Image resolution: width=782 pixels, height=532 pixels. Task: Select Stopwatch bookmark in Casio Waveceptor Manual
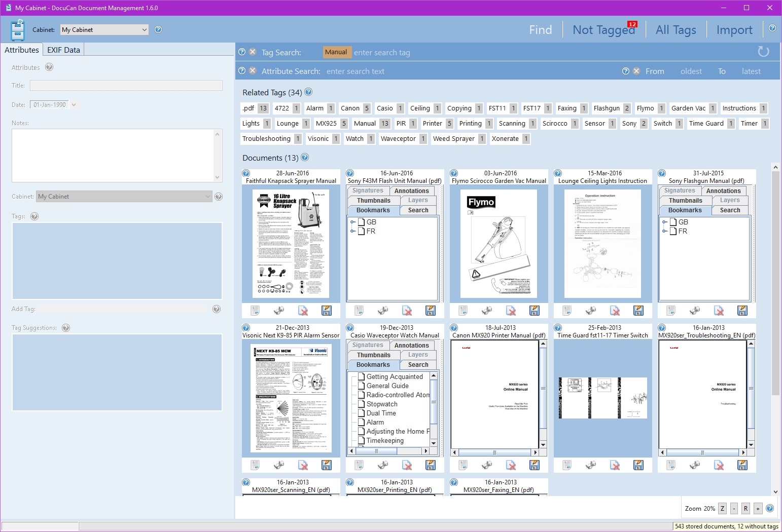tap(382, 404)
